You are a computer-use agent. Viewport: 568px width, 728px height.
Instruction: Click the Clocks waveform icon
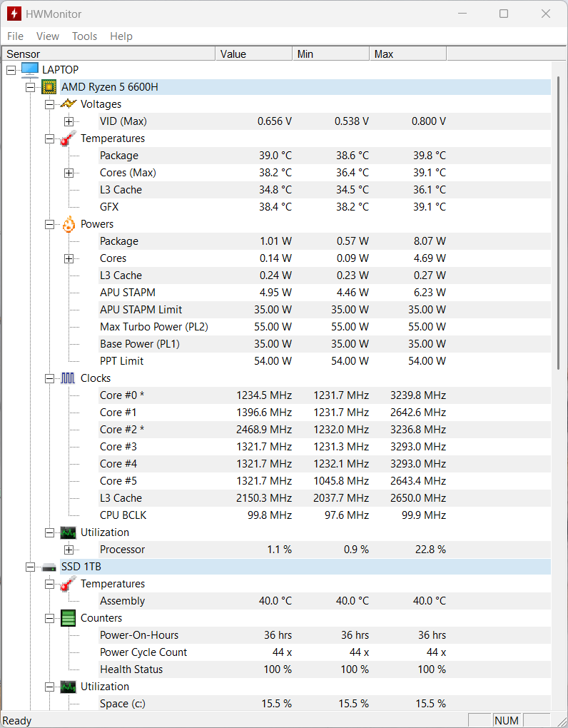pyautogui.click(x=69, y=378)
